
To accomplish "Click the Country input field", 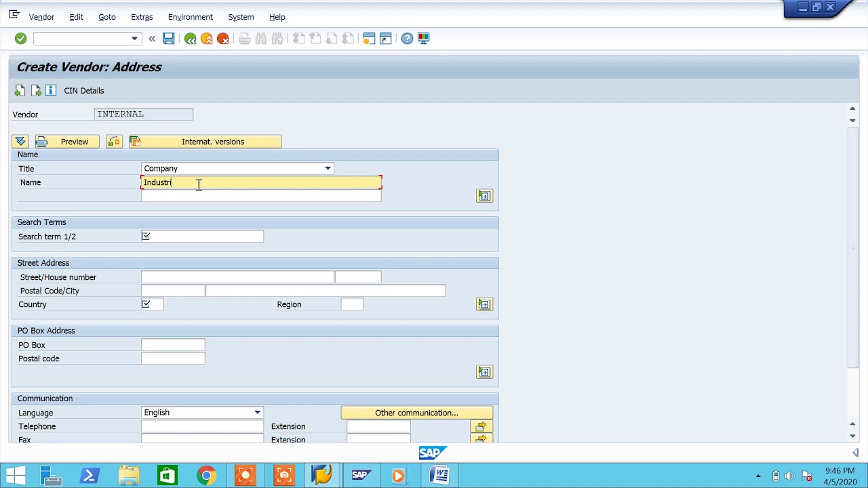I will 153,304.
